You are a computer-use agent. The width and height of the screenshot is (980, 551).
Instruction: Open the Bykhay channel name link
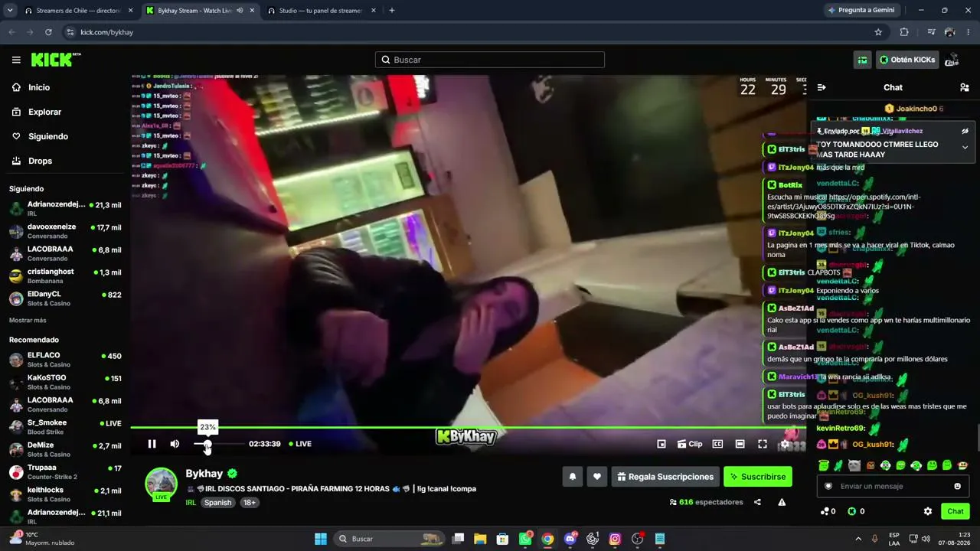coord(204,474)
